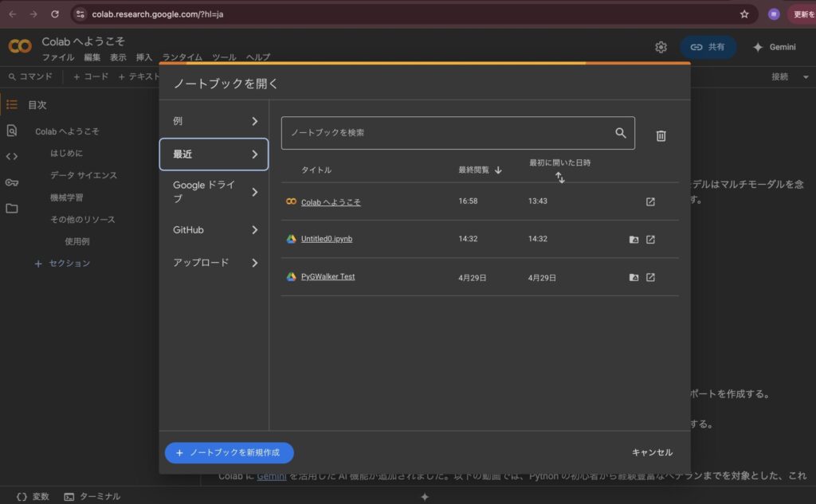
Task: Click the site info icon in the address bar
Action: (80, 14)
